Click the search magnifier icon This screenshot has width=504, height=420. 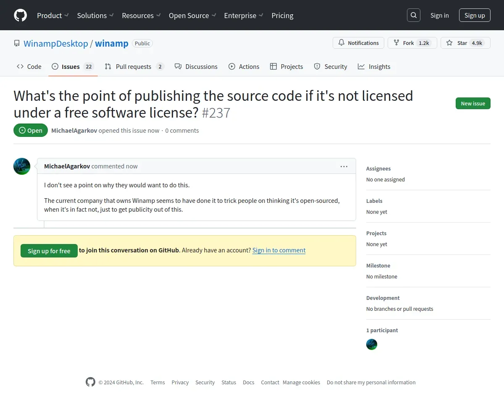(x=414, y=16)
